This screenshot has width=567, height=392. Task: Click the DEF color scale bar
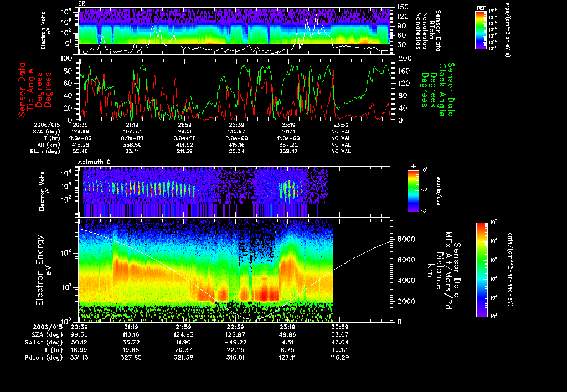click(x=481, y=30)
